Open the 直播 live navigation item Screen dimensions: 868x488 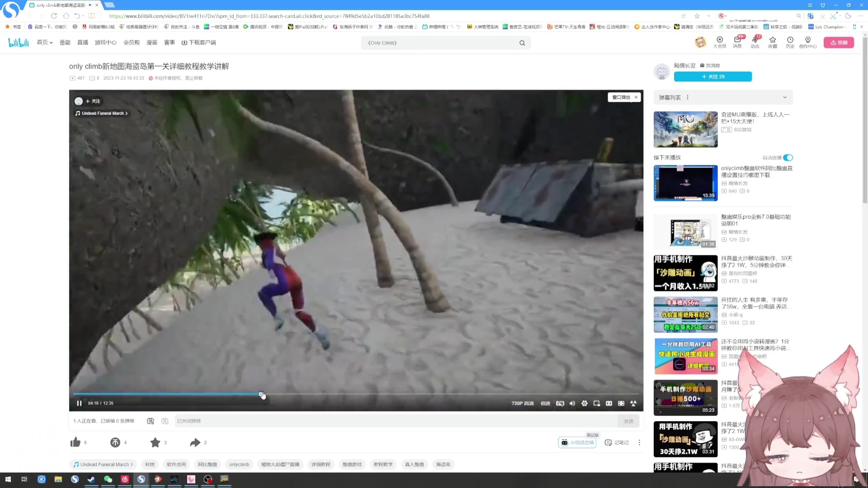pos(83,42)
